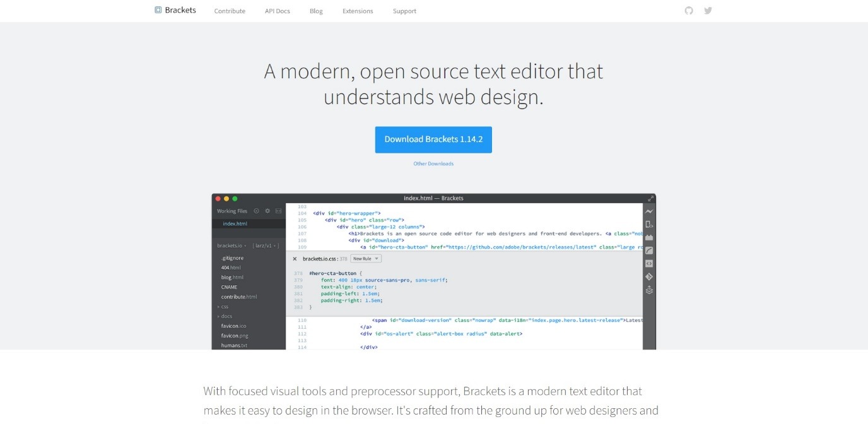Follow the Other Downloads link
Viewport: 868px width, 424px height.
pyautogui.click(x=433, y=164)
